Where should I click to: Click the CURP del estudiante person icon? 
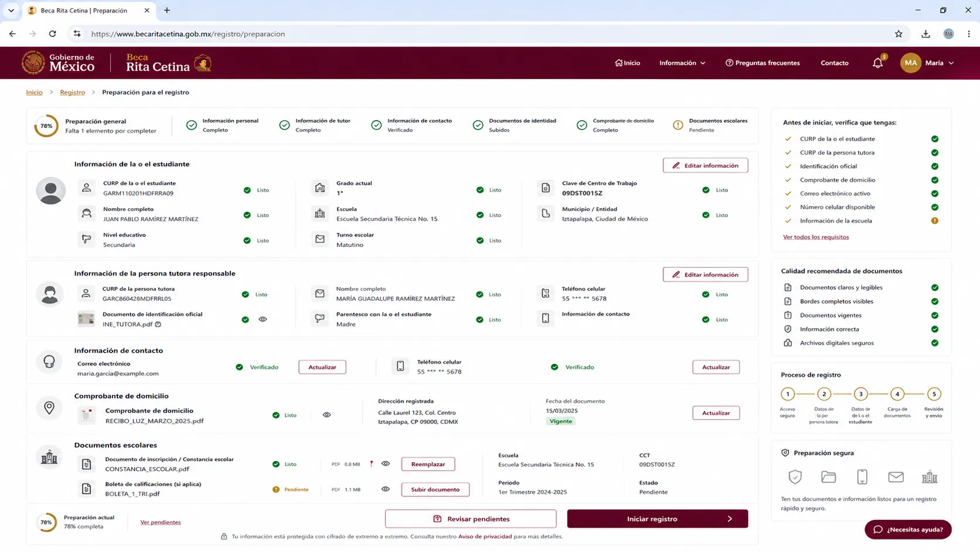[x=86, y=188]
